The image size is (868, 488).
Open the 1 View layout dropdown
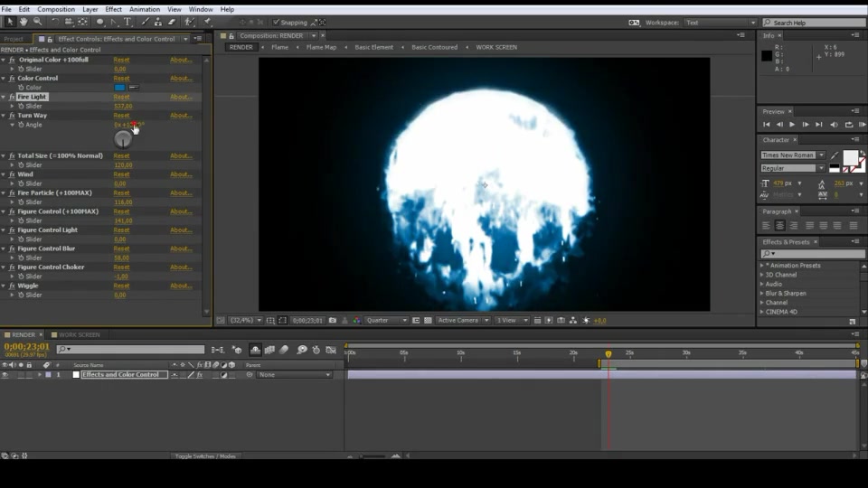(512, 320)
